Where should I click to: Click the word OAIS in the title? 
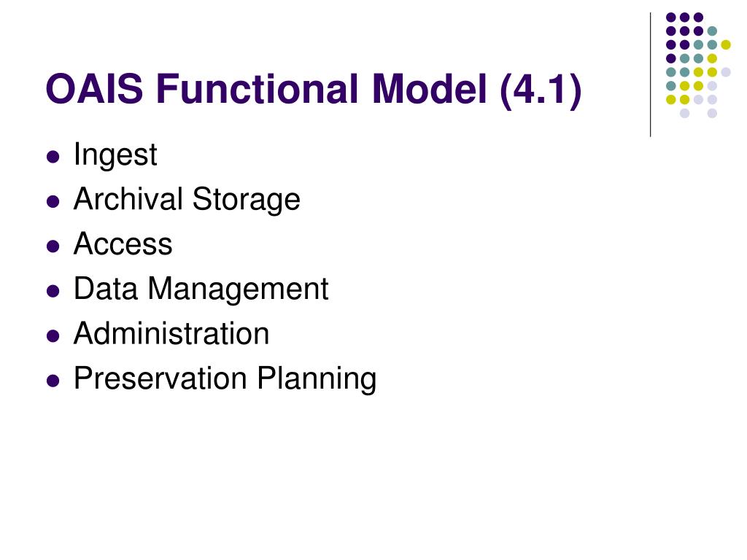94,88
